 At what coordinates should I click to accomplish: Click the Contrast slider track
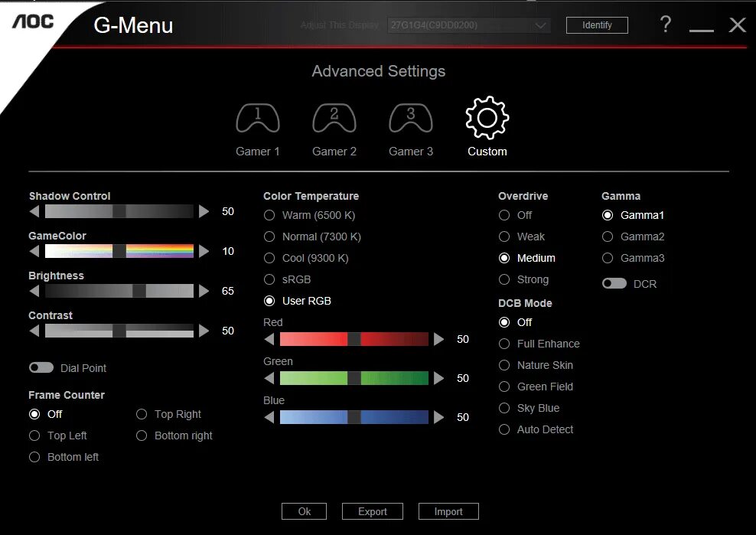point(119,331)
